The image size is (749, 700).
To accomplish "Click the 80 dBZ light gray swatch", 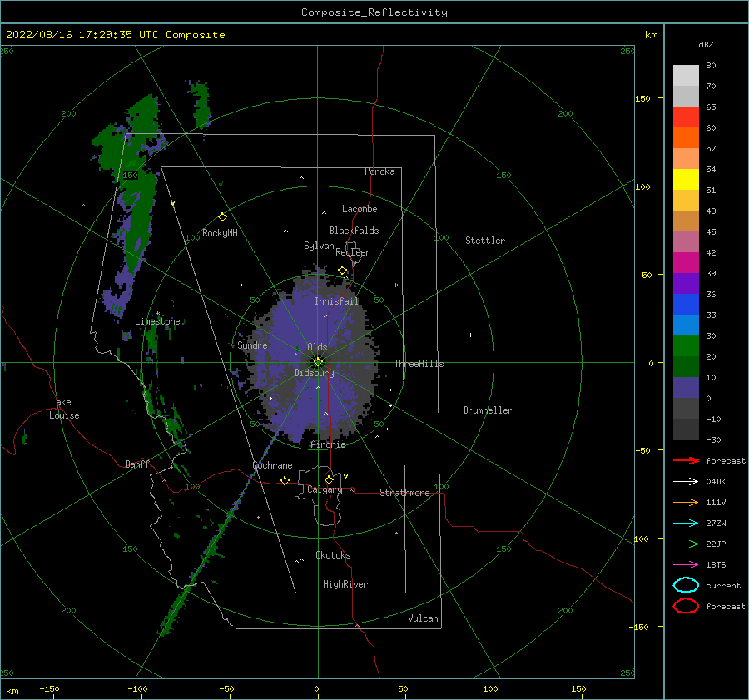I will [x=686, y=75].
